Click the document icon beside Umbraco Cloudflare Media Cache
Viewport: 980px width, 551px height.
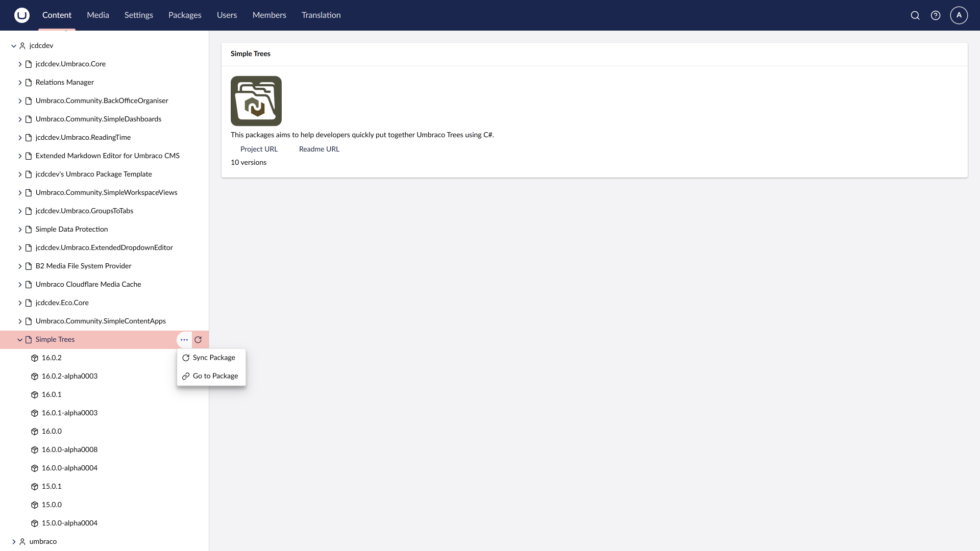click(29, 285)
